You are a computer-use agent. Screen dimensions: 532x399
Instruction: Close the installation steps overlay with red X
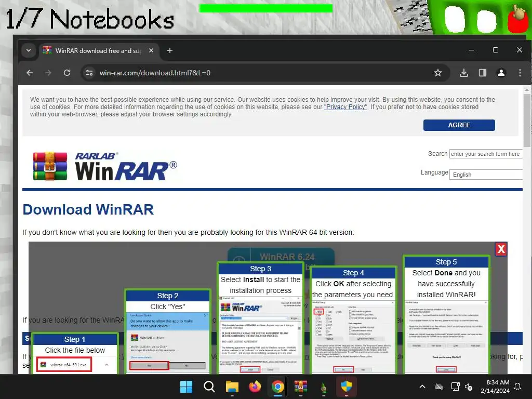[501, 249]
